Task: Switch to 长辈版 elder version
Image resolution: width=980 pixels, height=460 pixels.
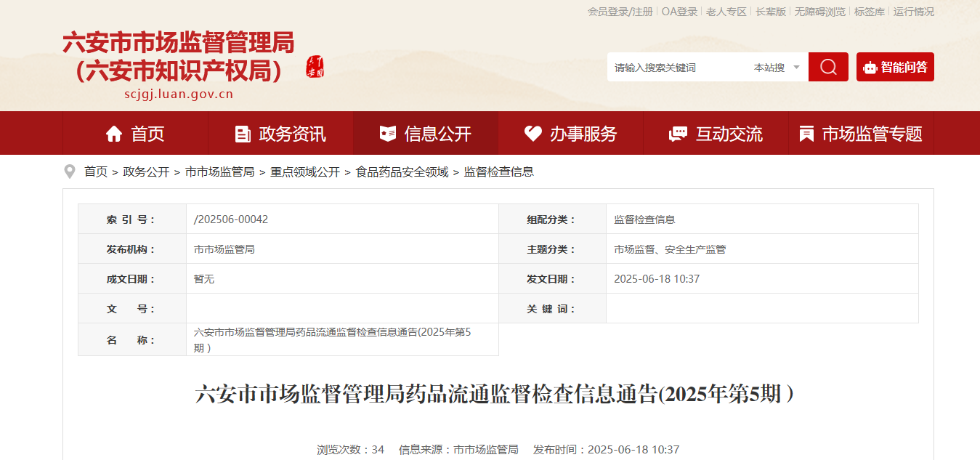Action: point(771,12)
